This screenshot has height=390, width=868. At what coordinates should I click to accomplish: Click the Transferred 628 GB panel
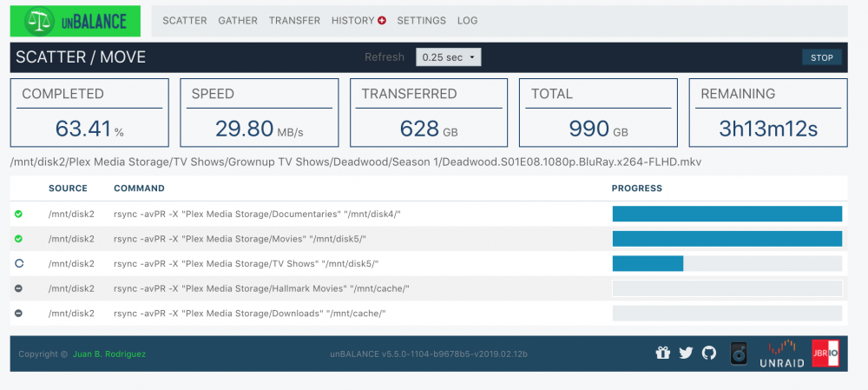429,112
